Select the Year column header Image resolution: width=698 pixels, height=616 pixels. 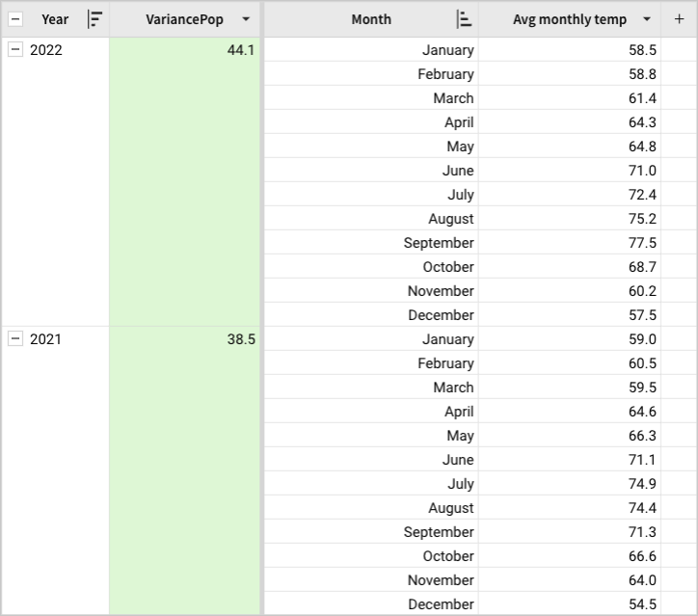coord(55,19)
